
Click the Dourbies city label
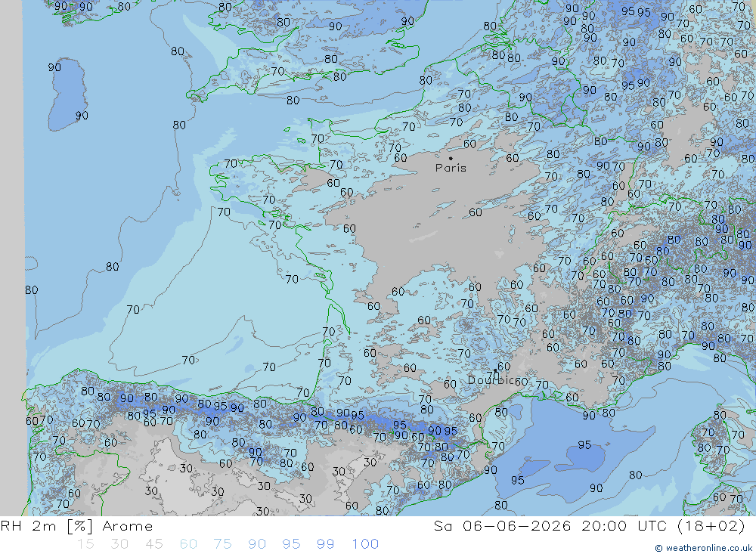click(491, 380)
